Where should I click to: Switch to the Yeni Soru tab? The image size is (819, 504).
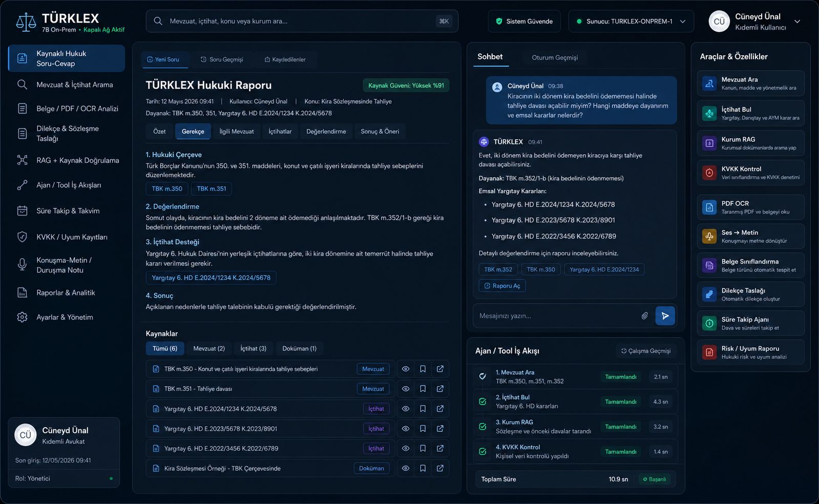coord(164,59)
